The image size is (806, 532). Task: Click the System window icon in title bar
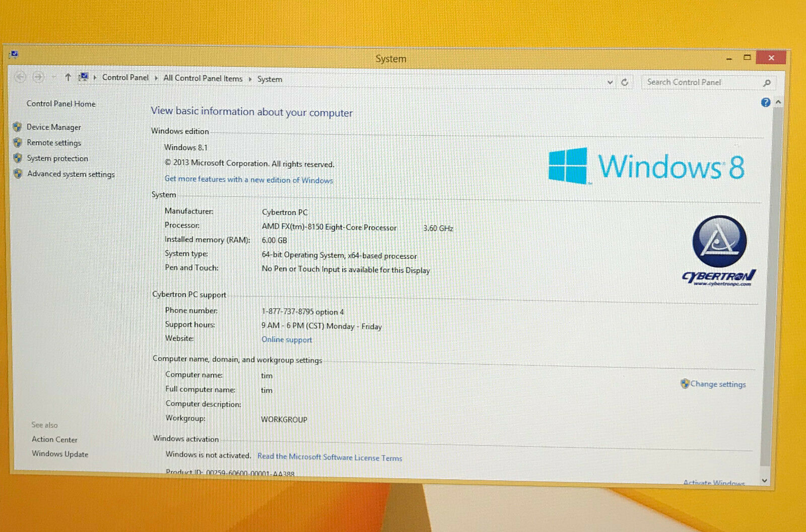pyautogui.click(x=13, y=54)
